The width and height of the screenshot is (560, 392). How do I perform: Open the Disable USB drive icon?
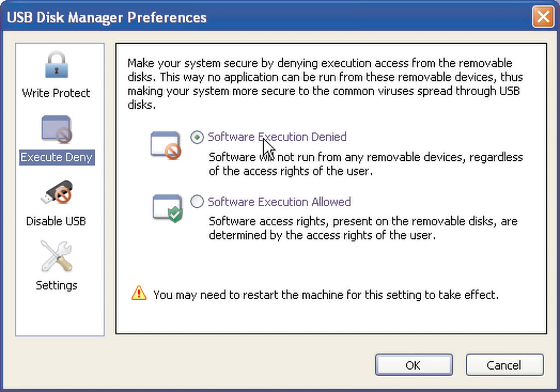tap(57, 192)
